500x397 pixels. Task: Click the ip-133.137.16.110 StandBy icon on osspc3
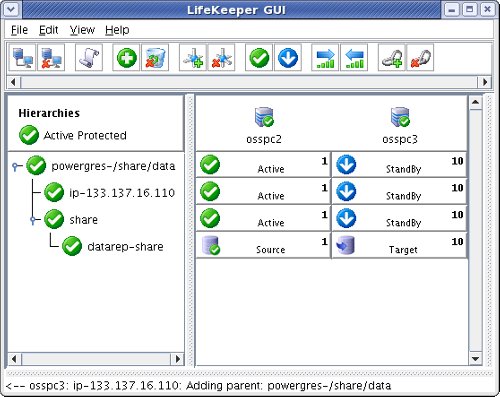click(x=346, y=192)
